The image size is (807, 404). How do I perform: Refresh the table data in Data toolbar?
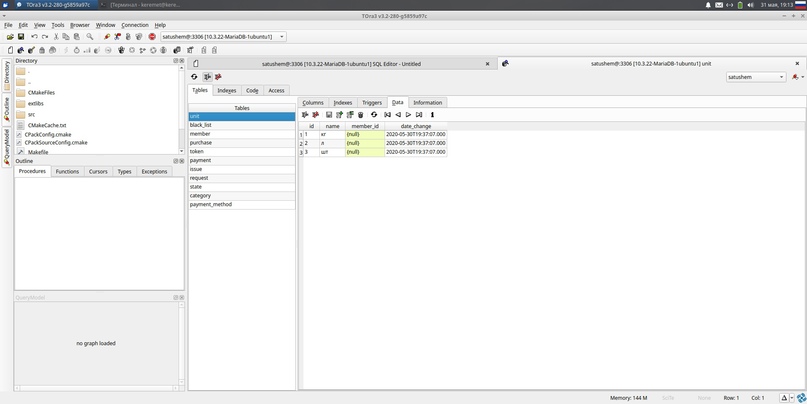click(x=374, y=115)
